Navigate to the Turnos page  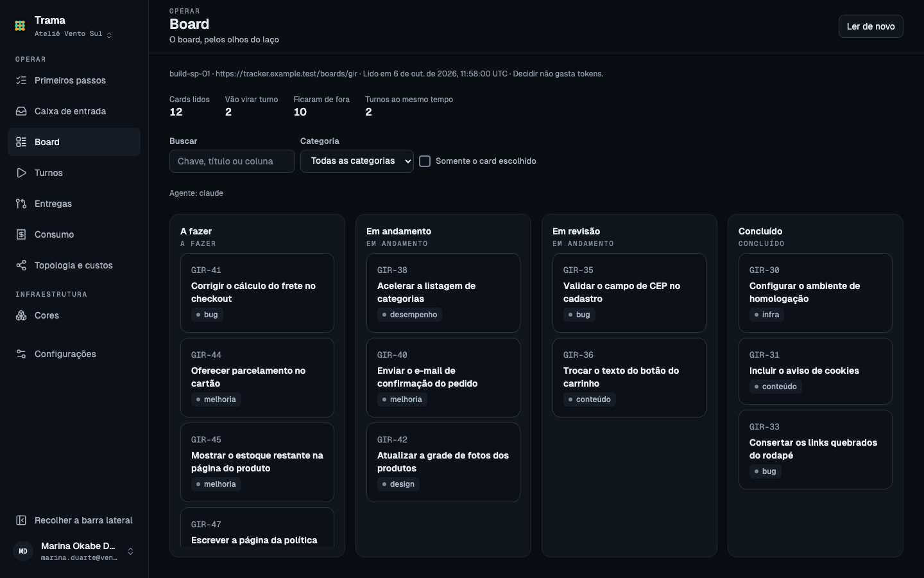[x=74, y=173]
